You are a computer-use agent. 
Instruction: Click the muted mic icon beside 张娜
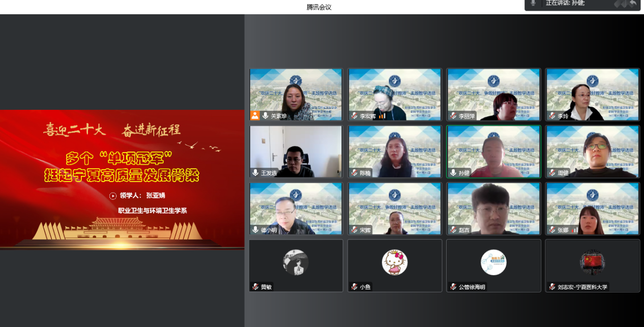pyautogui.click(x=551, y=230)
